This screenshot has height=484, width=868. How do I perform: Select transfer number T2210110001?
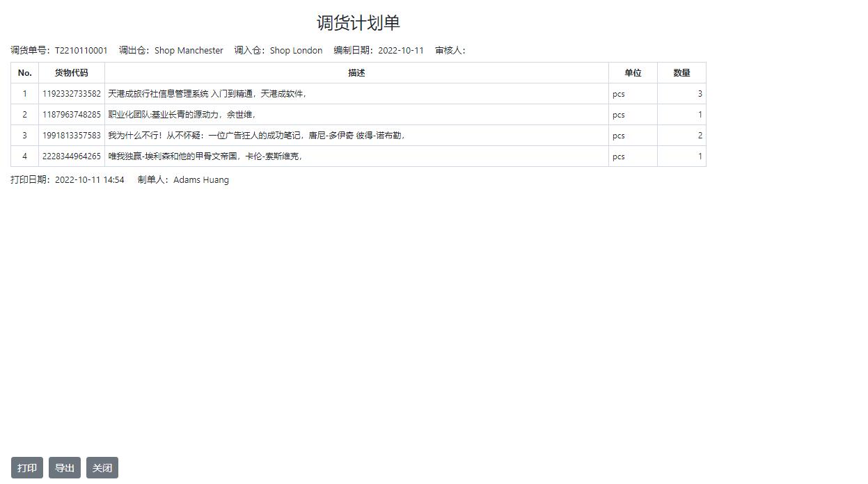(x=81, y=51)
